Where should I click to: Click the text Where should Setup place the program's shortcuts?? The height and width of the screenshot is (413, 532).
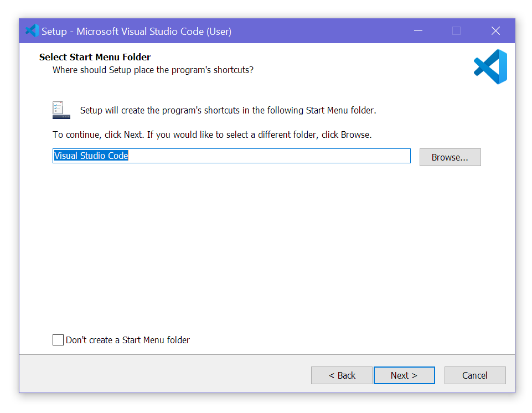(x=153, y=70)
